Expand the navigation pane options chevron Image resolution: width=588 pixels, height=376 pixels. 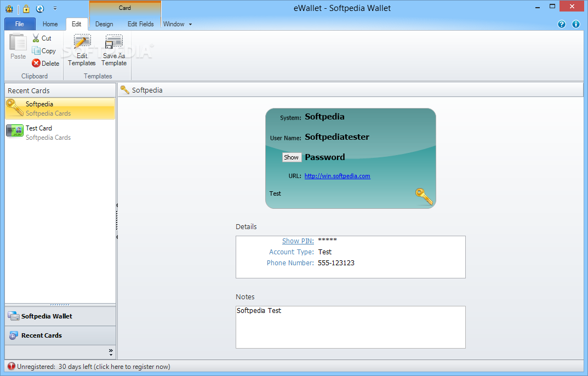[111, 352]
